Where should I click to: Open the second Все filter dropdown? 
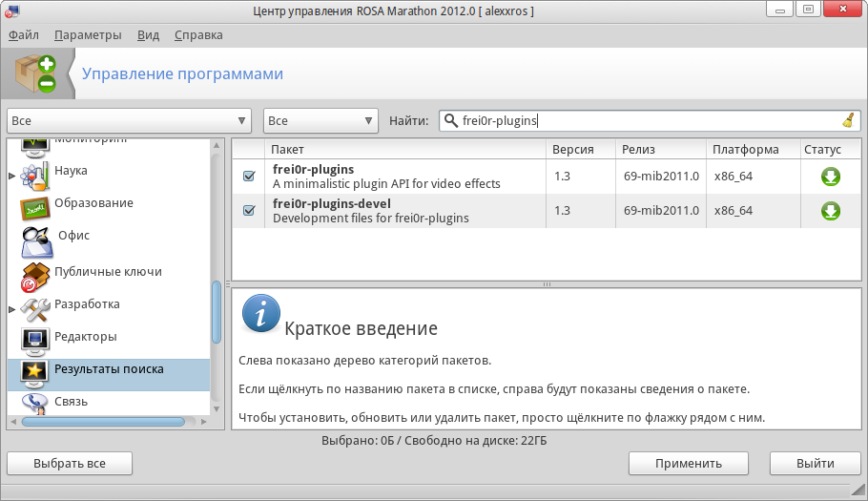(320, 120)
